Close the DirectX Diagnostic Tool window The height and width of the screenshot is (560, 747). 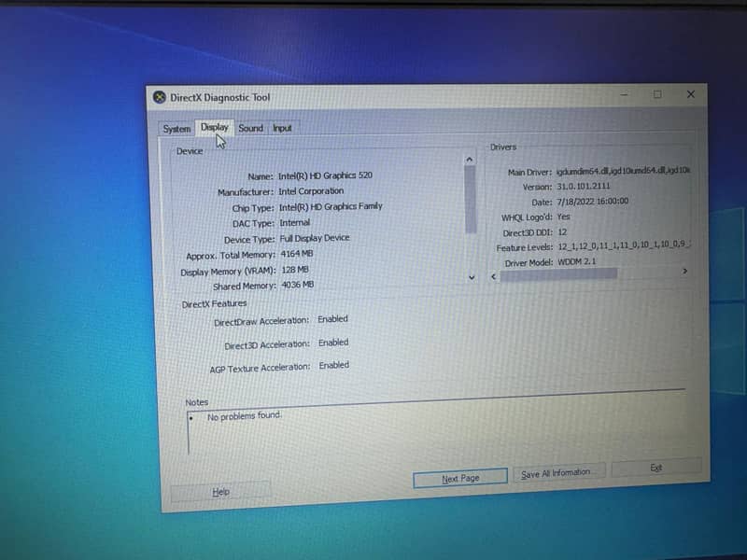[x=690, y=94]
